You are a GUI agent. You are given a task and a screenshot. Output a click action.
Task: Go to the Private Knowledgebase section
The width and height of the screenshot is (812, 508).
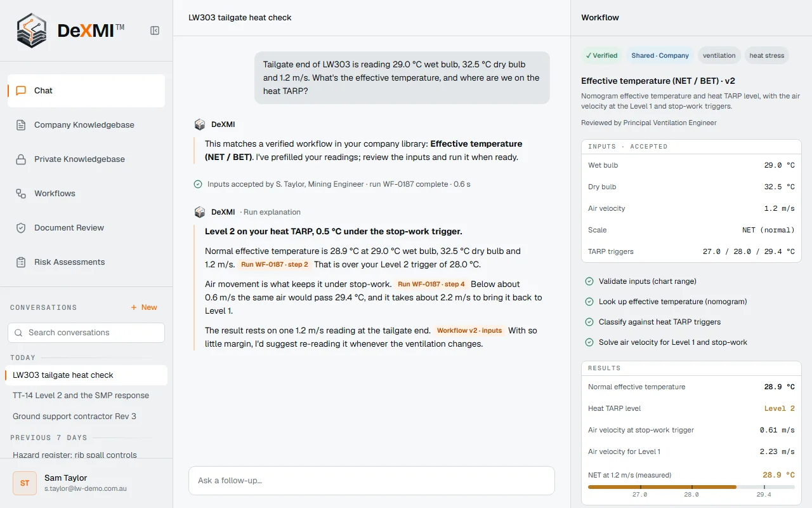tap(86, 159)
